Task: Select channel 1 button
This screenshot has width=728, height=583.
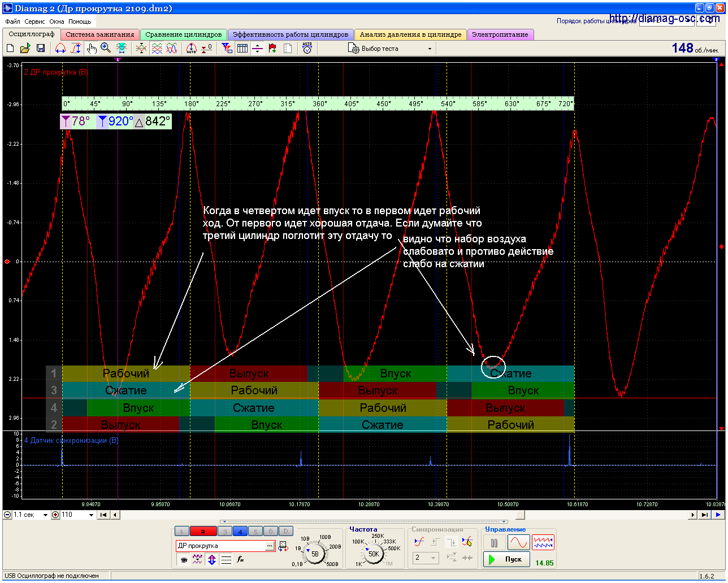Action: [181, 531]
